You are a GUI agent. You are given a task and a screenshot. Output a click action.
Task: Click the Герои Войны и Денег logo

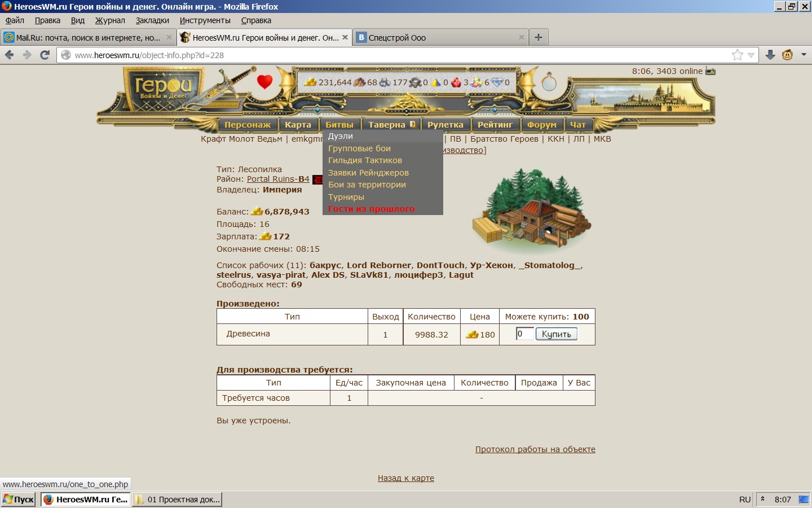point(164,89)
